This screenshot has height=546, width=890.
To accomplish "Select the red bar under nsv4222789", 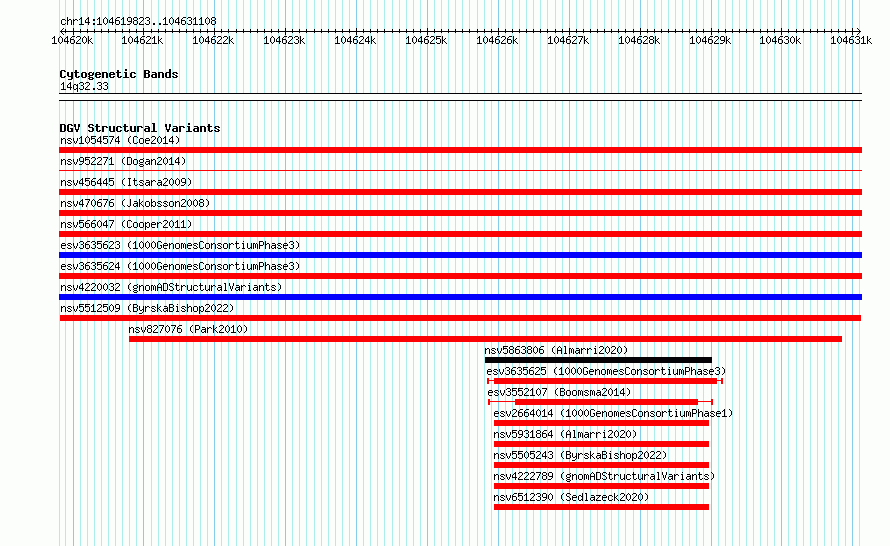I will pos(602,486).
